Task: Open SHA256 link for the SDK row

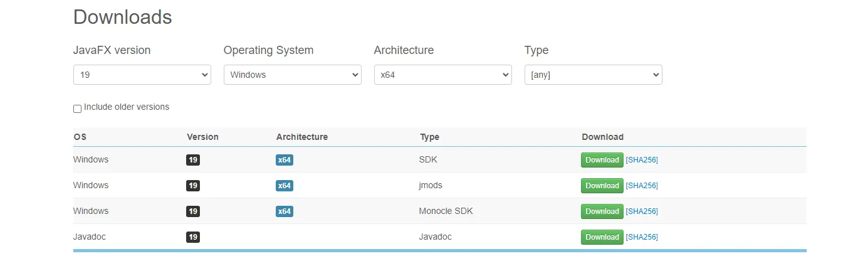Action: (x=642, y=160)
